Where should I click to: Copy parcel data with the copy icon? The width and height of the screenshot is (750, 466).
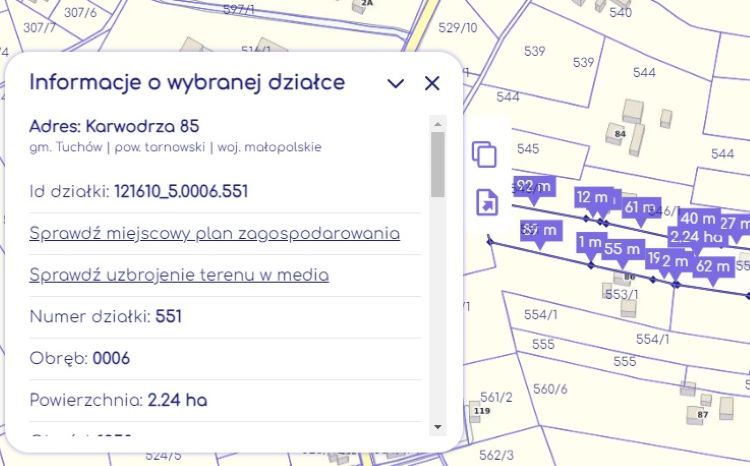coord(485,154)
